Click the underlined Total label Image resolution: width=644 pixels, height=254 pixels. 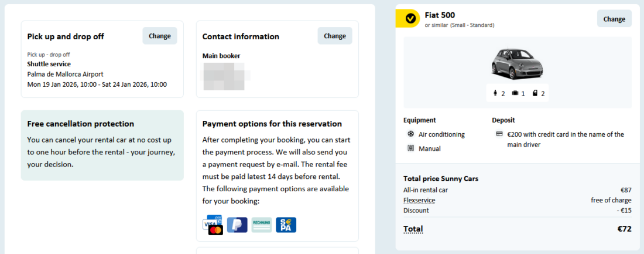413,229
